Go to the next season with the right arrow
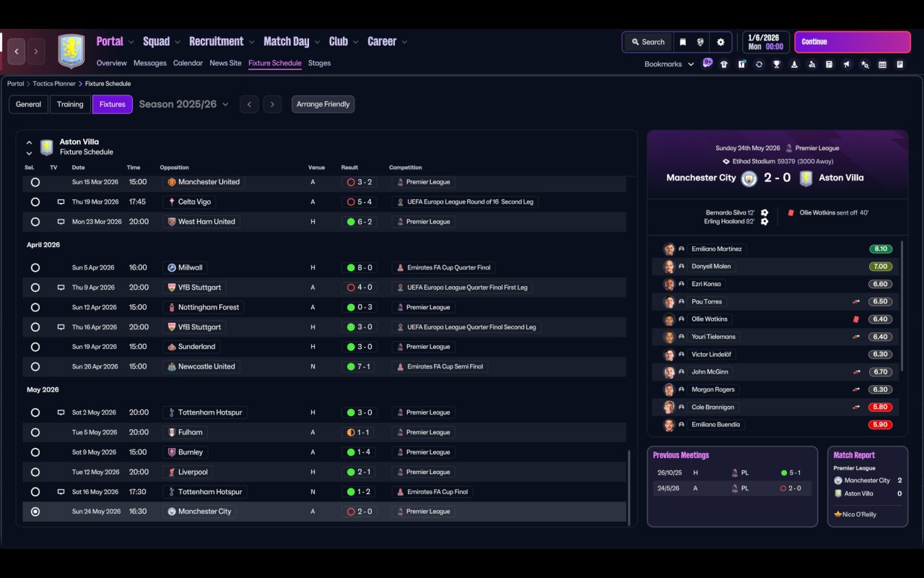 272,104
